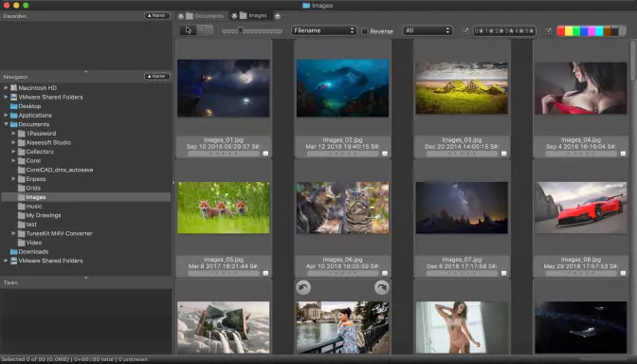Toggle the star rating filter checkbox
Viewport: 637px width, 364px height.
coord(465,31)
